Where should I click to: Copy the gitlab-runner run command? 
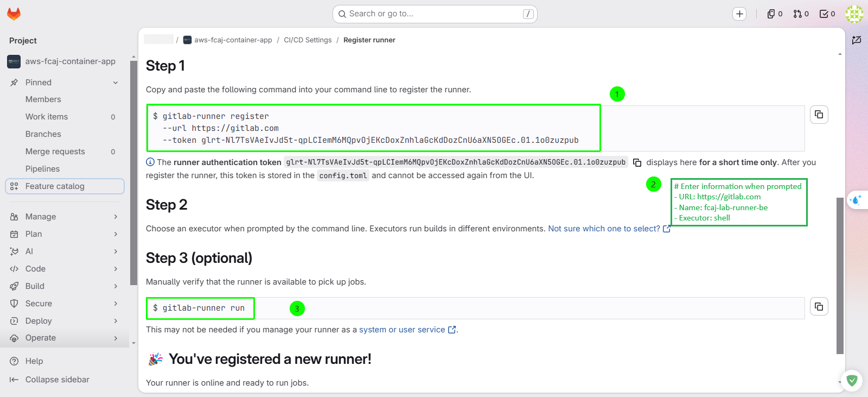pos(819,307)
